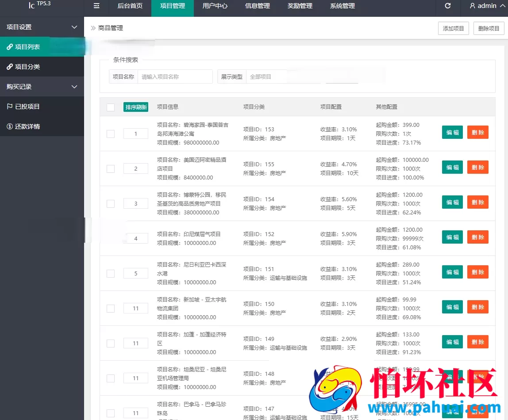
Task: Click the 排序刷新 button
Action: [136, 107]
